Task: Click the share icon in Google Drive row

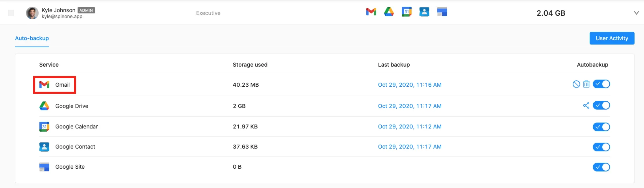Action: tap(586, 105)
